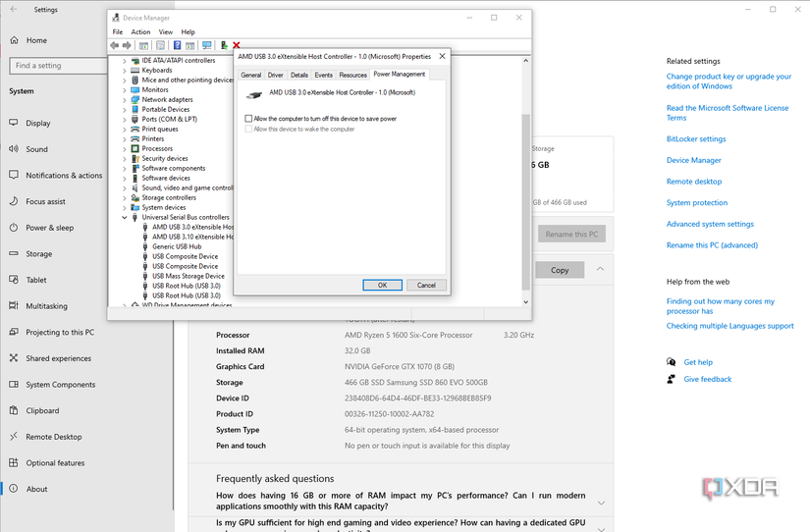
Task: Switch to the Driver tab
Action: point(275,76)
